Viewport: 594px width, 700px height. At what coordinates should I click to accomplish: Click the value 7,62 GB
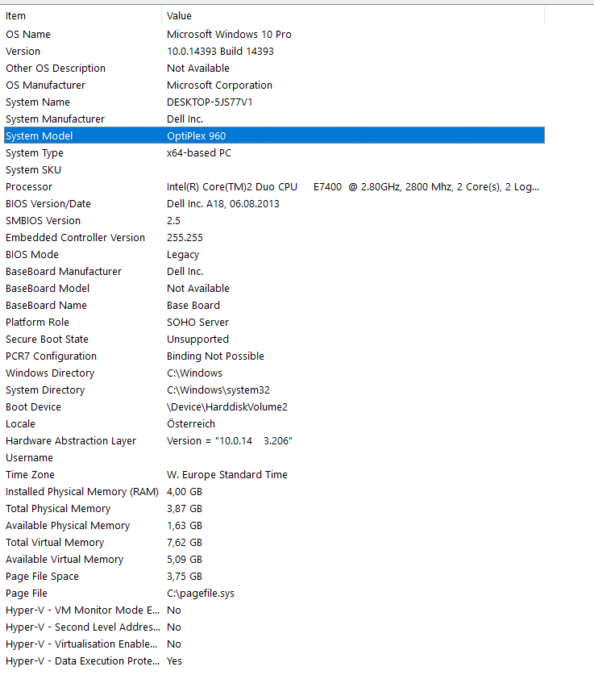coord(185,544)
